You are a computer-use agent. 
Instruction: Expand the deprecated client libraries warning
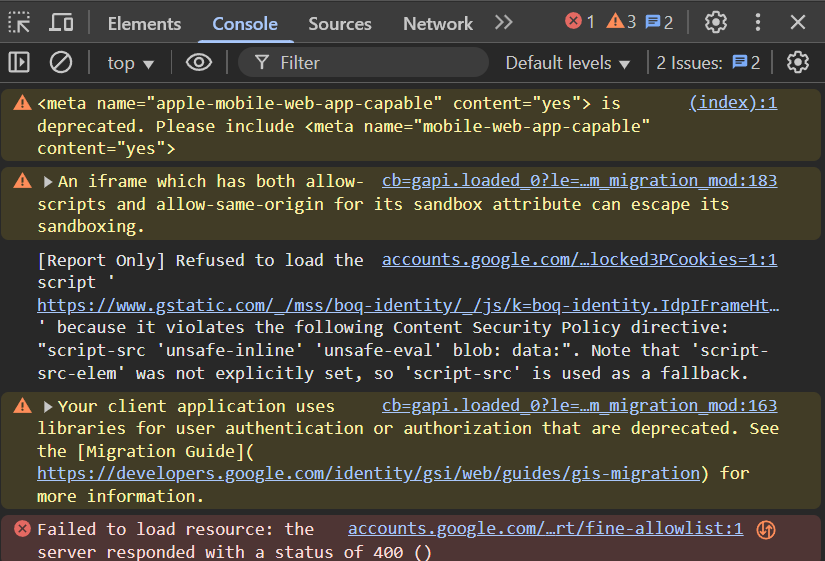(x=48, y=407)
